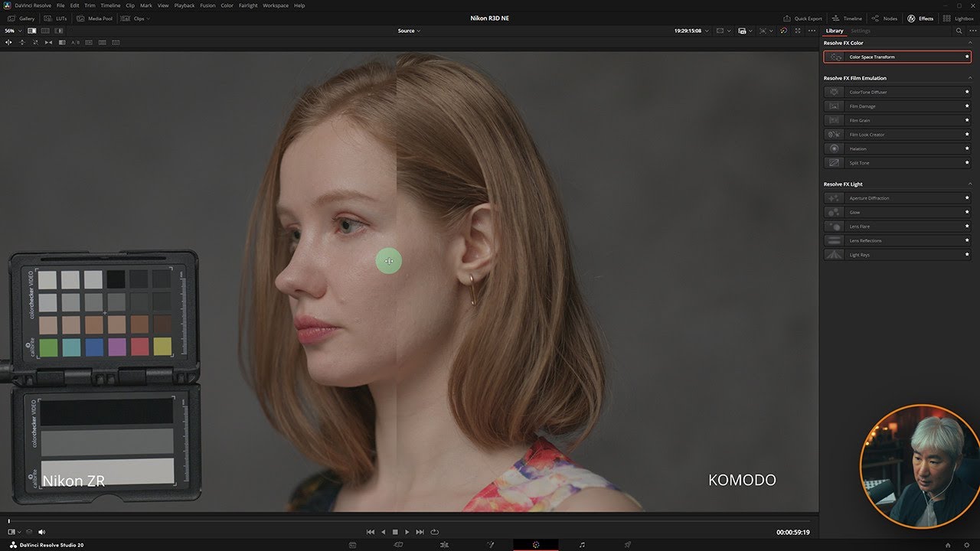Open the viewer zoom percentage dropdown

(12, 31)
